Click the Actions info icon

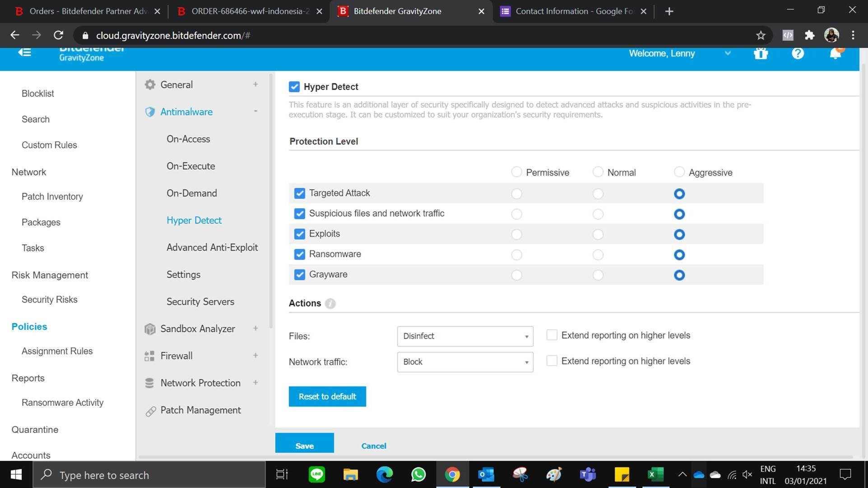(x=330, y=303)
